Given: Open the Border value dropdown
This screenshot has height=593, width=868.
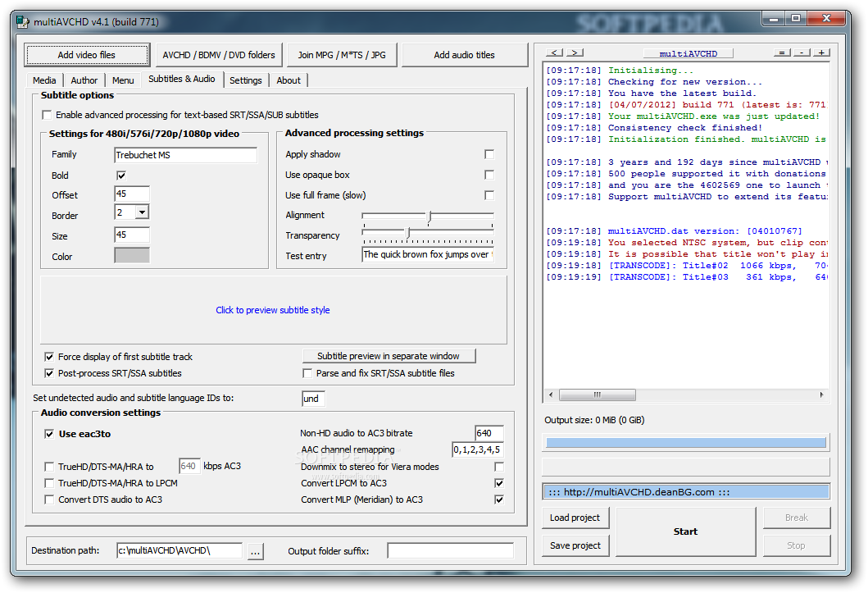Looking at the screenshot, I should [x=143, y=212].
